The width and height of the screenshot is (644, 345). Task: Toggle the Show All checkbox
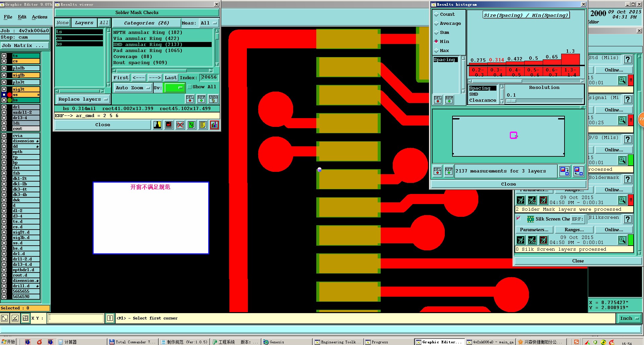[190, 87]
